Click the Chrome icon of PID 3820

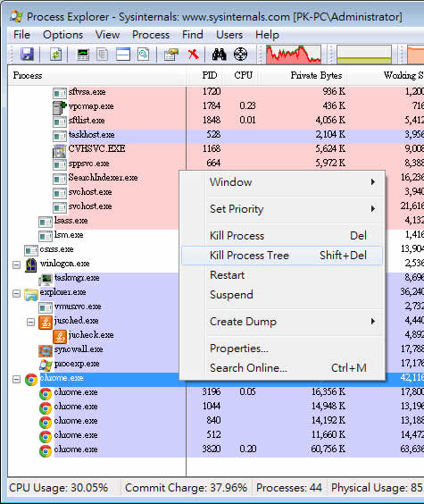tap(46, 450)
